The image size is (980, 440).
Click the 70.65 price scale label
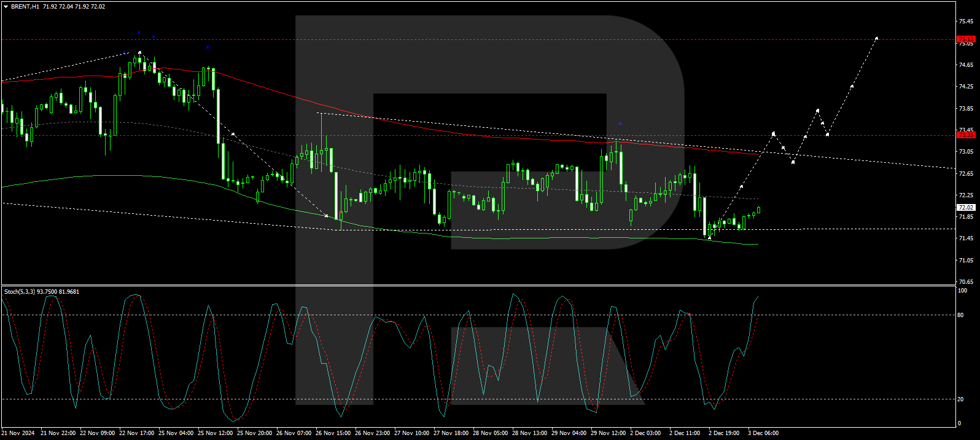966,282
